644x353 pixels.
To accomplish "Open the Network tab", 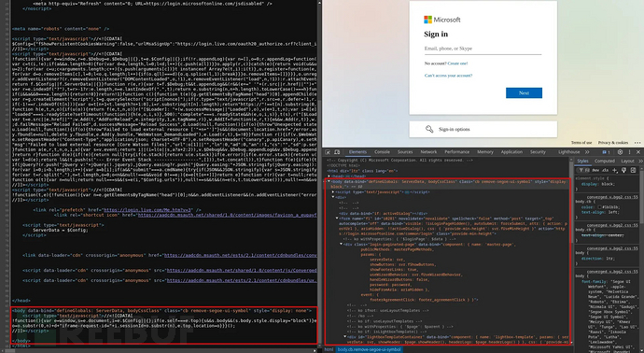I will tap(428, 152).
